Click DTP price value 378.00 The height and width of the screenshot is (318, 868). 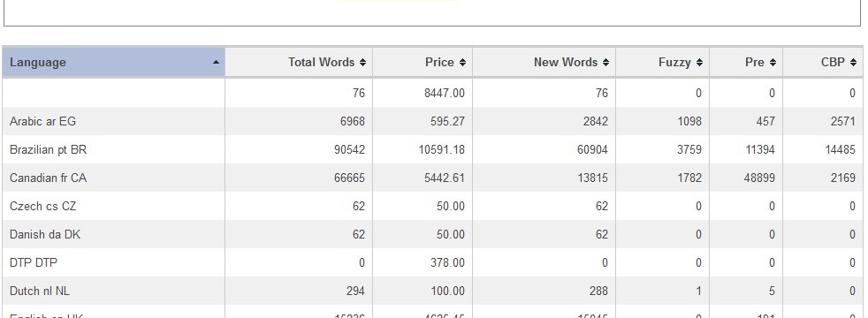coord(447,262)
